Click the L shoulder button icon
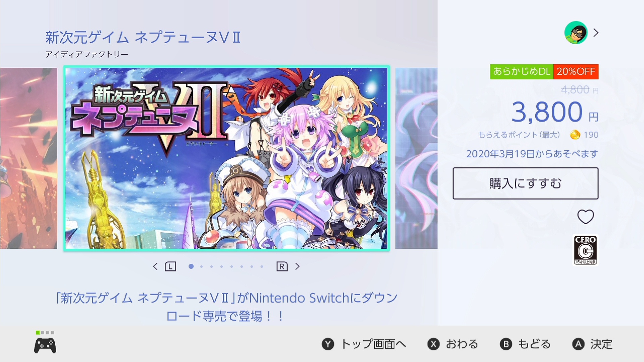Viewport: 644px width, 362px height. (170, 266)
